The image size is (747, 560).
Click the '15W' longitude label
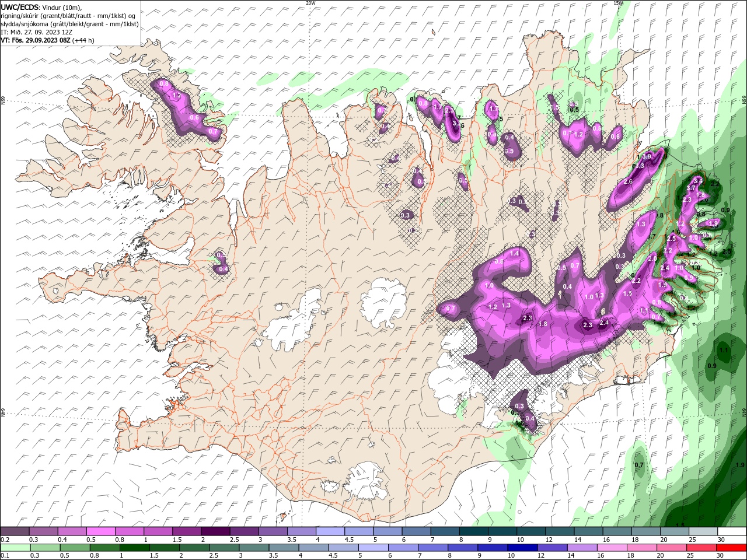pyautogui.click(x=618, y=3)
